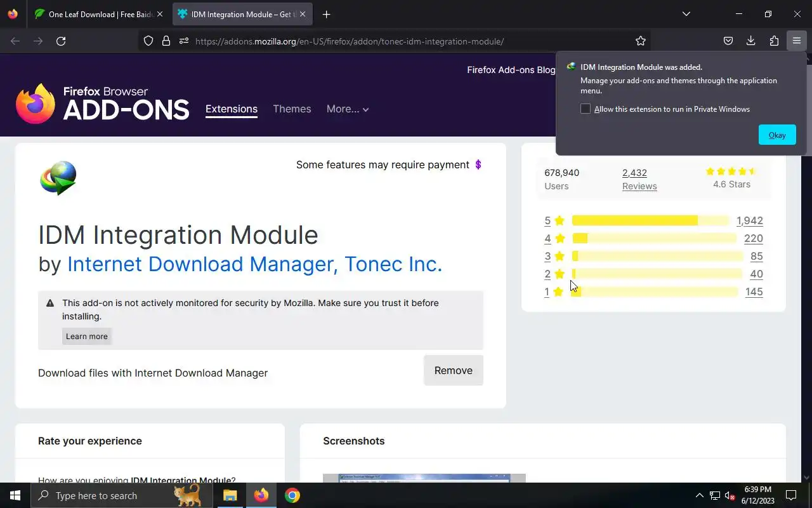This screenshot has width=812, height=508.
Task: Open the Extensions navigation item
Action: 232,109
